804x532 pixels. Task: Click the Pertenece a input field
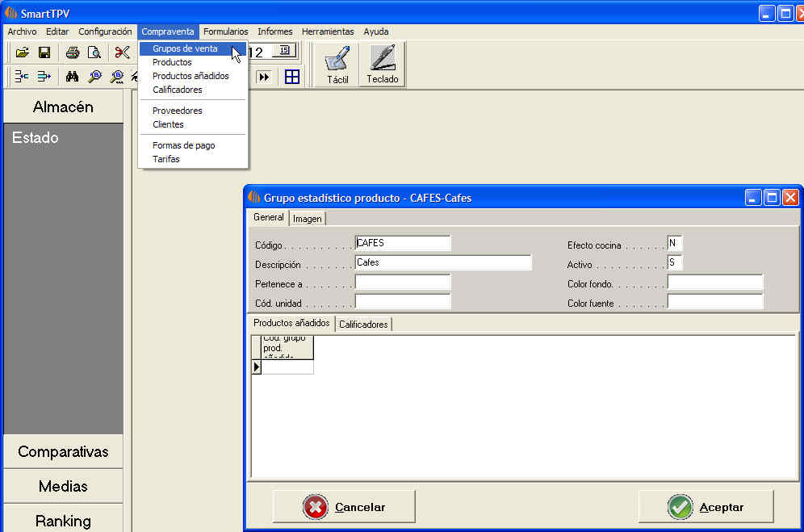click(x=403, y=283)
